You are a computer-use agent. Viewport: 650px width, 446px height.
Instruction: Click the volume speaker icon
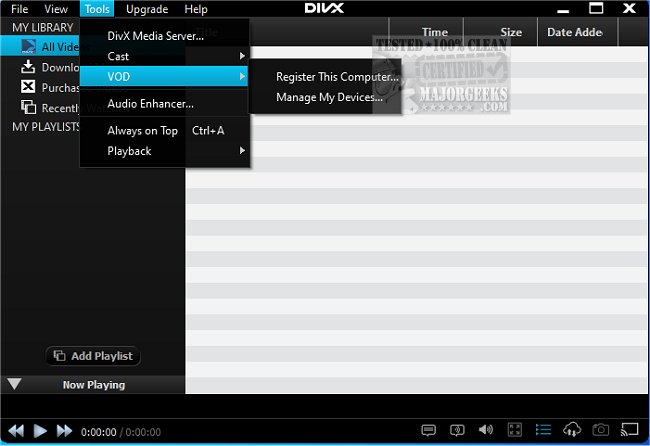[x=486, y=429]
